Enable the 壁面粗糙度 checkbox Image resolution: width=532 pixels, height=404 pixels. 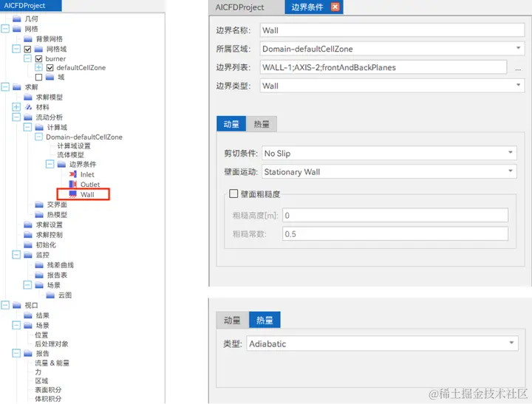233,194
